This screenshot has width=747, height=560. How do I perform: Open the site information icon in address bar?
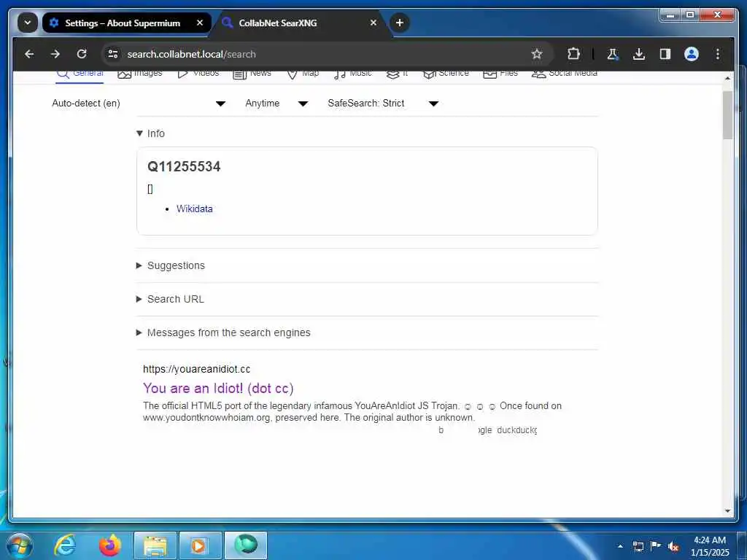coord(113,54)
